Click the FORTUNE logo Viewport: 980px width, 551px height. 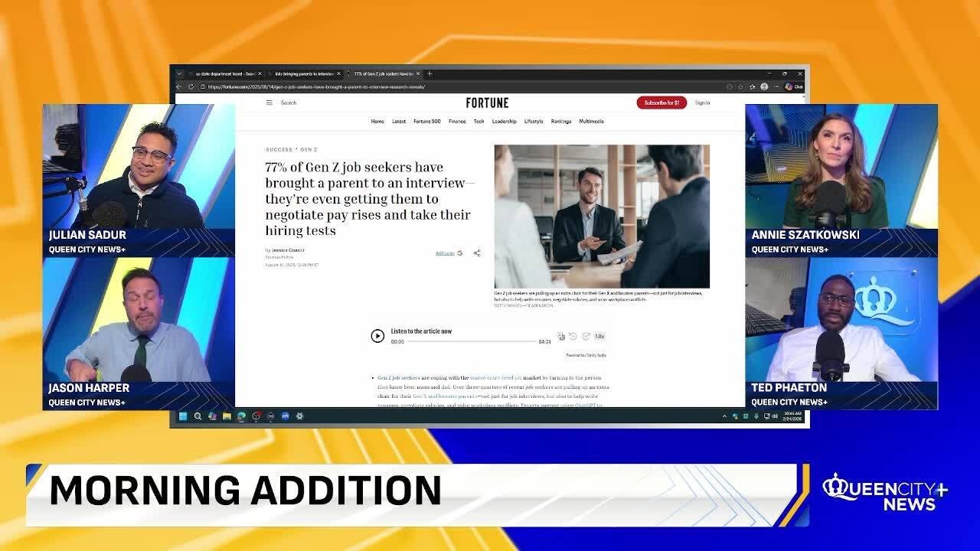click(x=487, y=103)
